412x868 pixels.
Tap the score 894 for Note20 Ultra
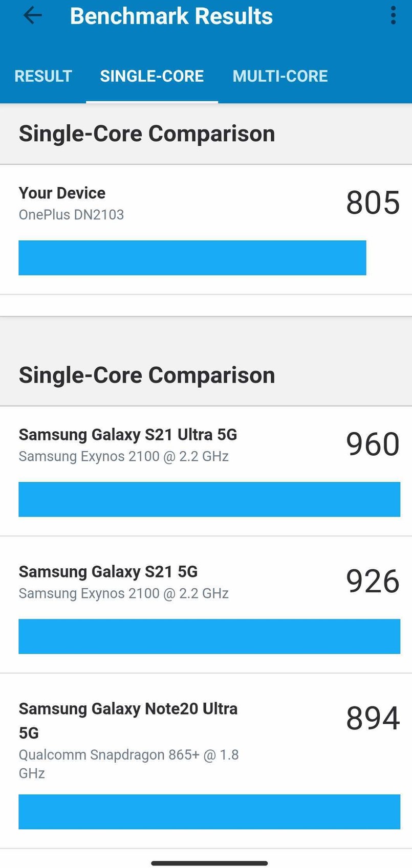tap(372, 718)
